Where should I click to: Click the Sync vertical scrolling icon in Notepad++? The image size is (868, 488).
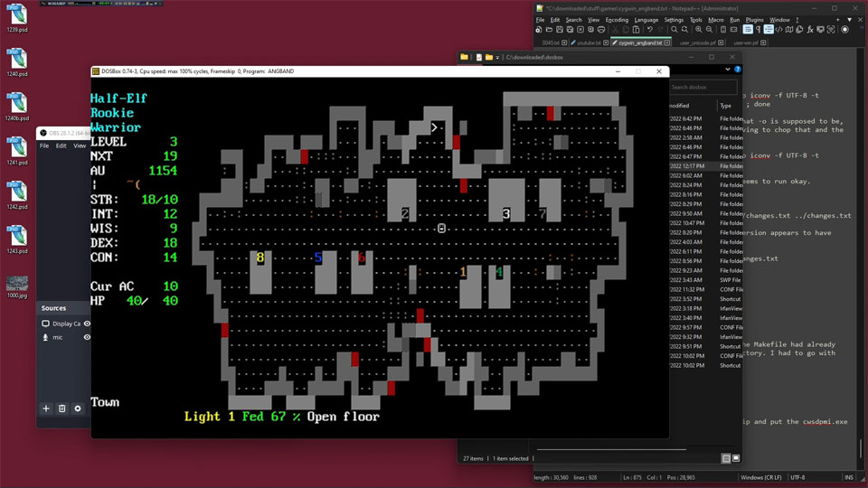tap(723, 30)
